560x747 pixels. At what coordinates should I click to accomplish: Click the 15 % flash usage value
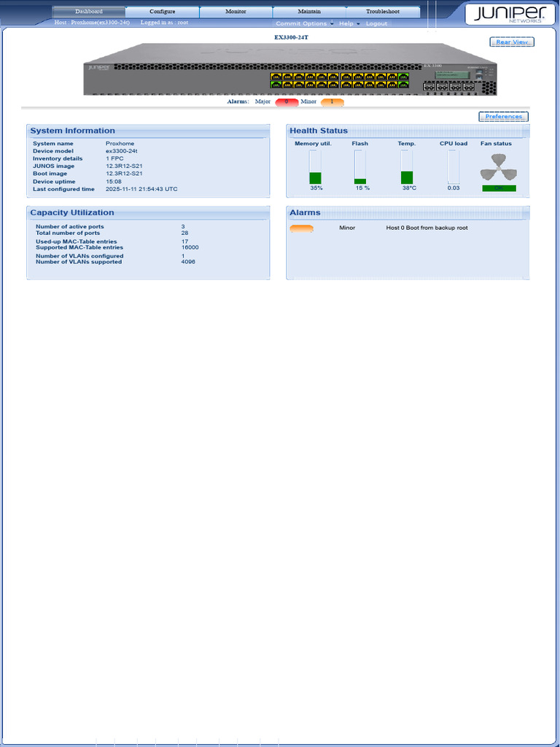(362, 188)
